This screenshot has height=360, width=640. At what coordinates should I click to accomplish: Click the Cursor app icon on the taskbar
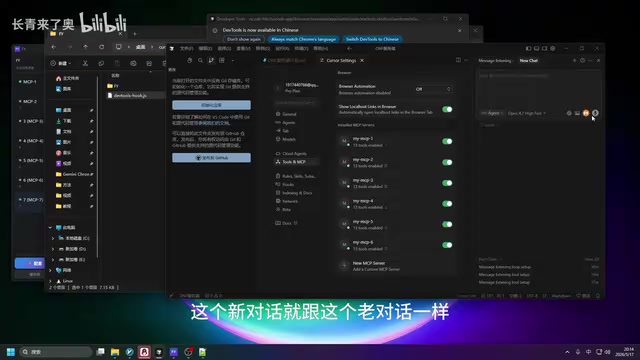(159, 352)
